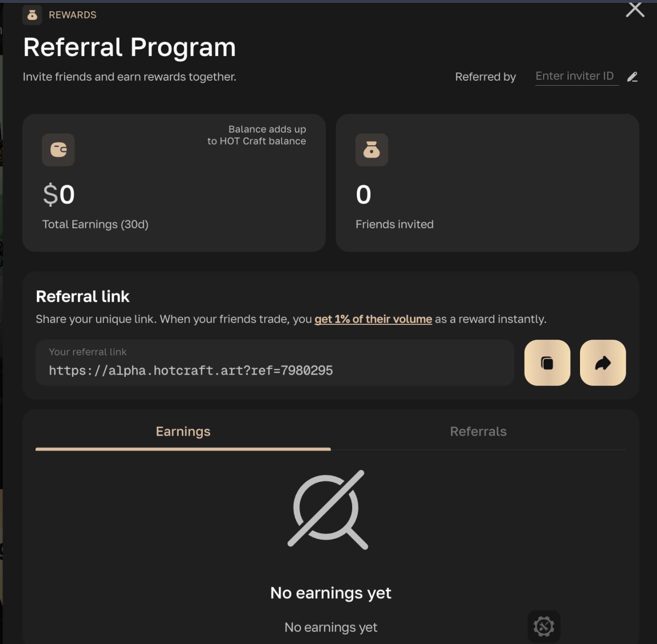Click the "Referred by" label
The width and height of the screenshot is (657, 644).
coord(485,77)
